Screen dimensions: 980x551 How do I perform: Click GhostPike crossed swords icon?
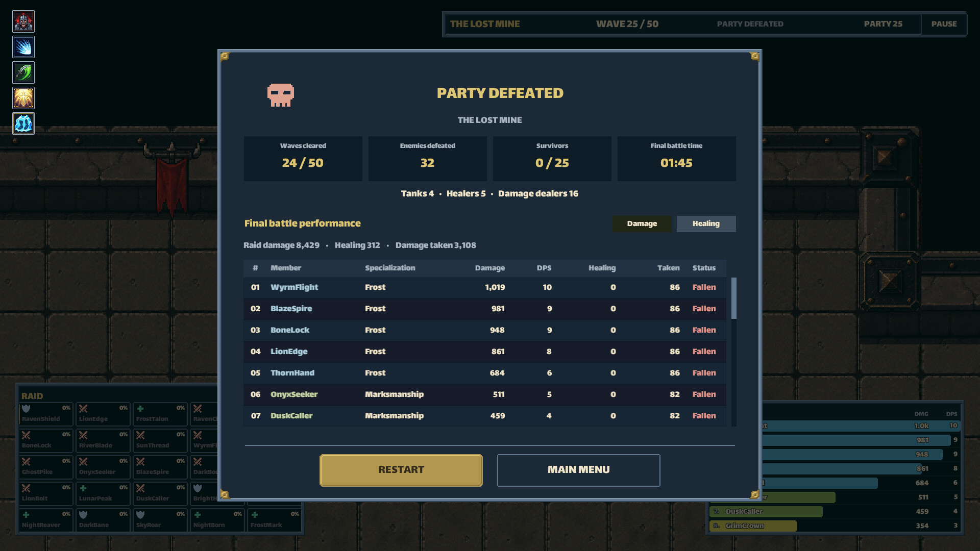coord(26,462)
